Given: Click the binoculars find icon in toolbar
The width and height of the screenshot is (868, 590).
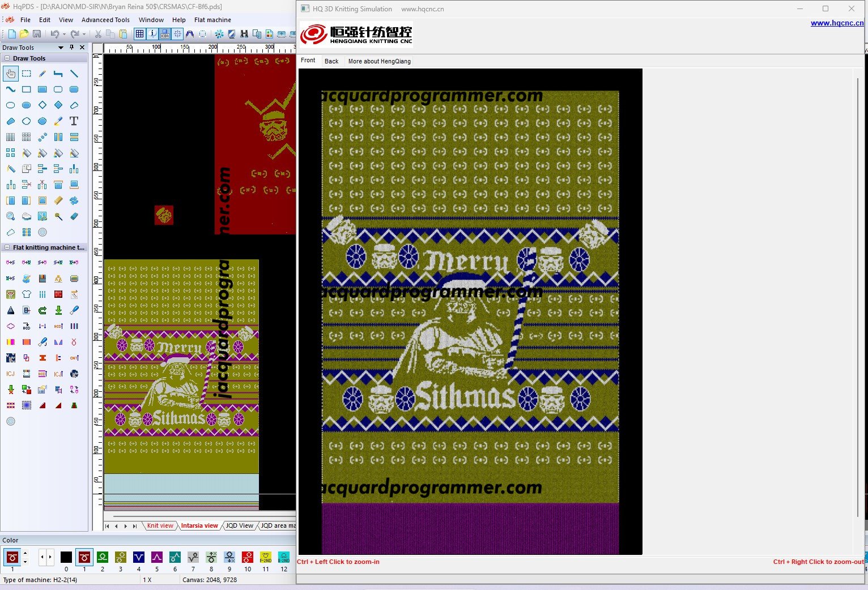Looking at the screenshot, I should (x=244, y=34).
